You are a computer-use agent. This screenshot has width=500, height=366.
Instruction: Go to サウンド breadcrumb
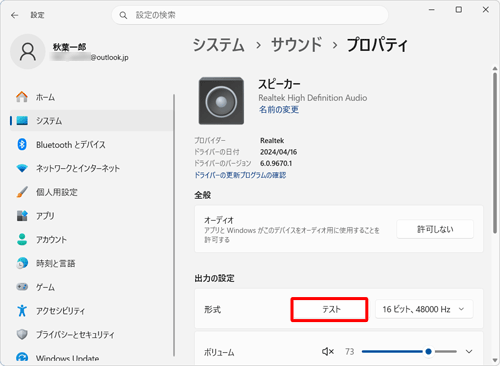(x=297, y=45)
